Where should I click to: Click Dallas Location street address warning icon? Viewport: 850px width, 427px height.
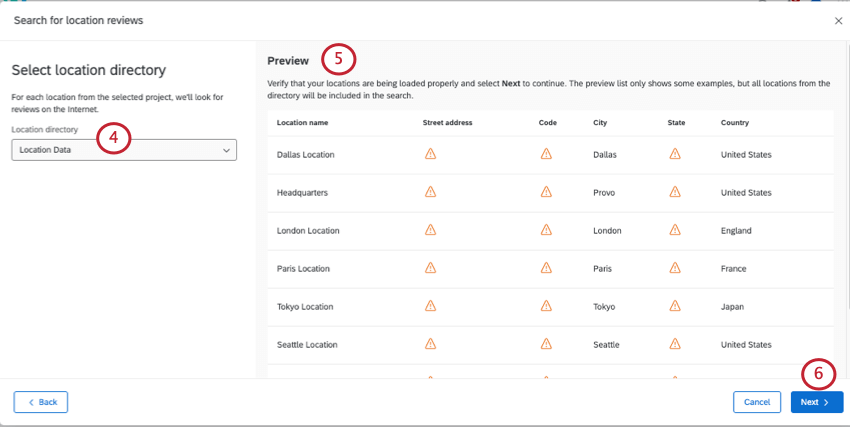[430, 154]
